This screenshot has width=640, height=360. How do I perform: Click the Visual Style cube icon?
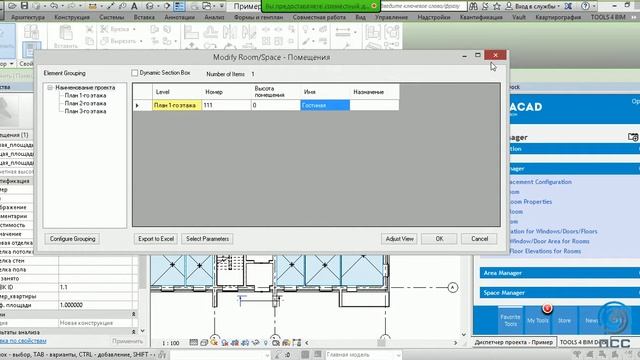tap(204, 343)
